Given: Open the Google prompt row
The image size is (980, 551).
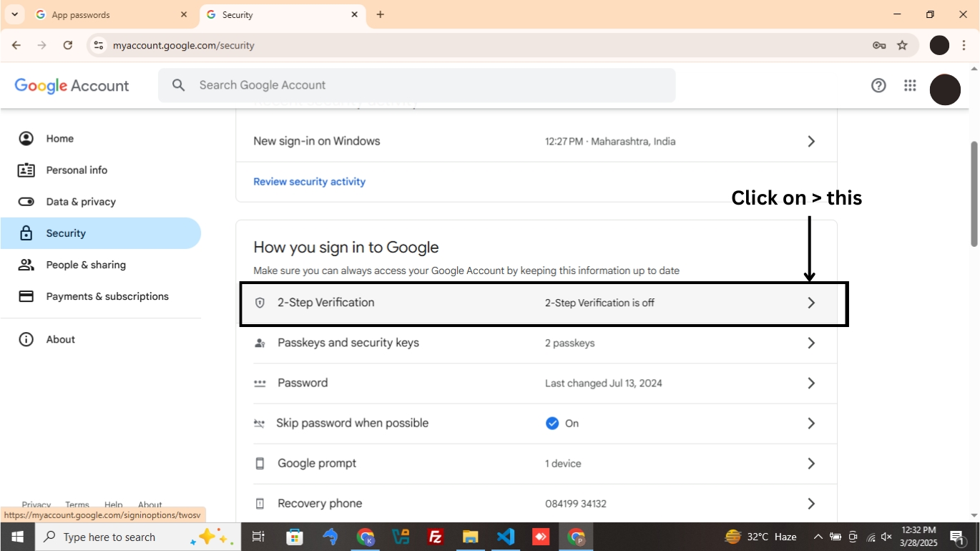Looking at the screenshot, I should coord(536,463).
